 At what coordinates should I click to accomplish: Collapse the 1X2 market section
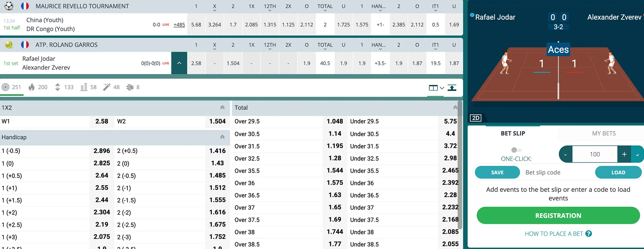(222, 108)
